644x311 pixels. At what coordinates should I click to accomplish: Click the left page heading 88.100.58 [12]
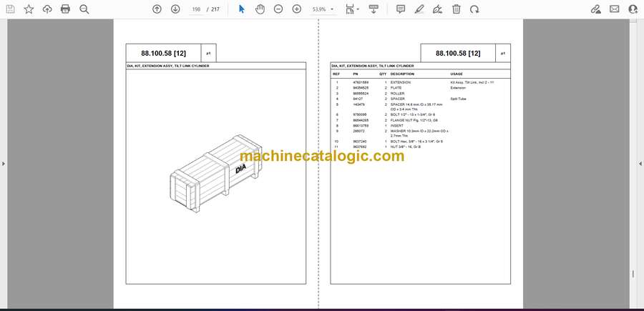coord(163,54)
